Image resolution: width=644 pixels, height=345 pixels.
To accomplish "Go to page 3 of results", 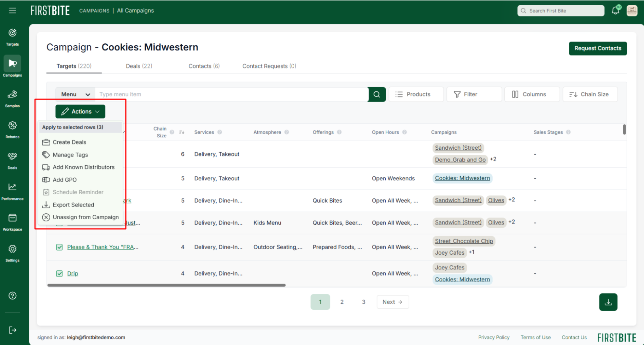I will tap(363, 302).
